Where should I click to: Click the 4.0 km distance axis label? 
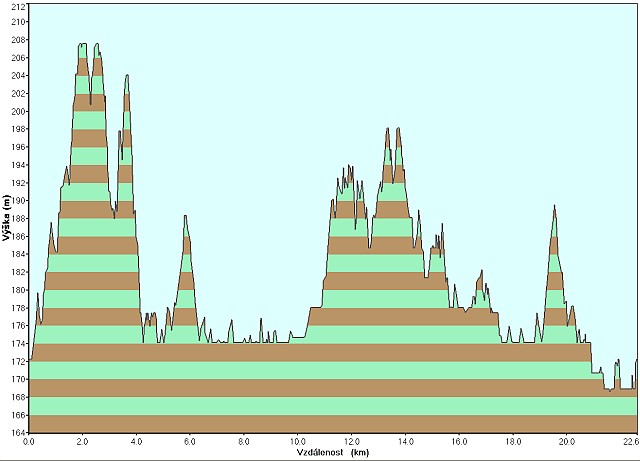point(136,441)
